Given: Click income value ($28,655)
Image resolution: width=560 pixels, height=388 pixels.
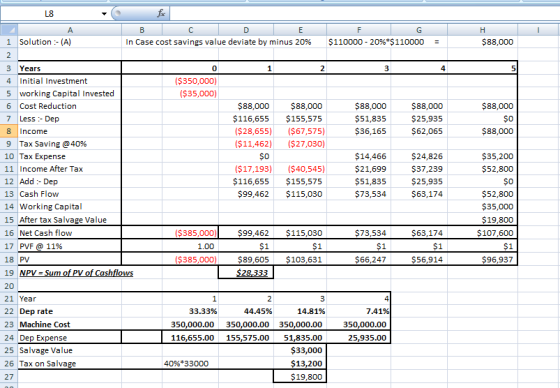Looking at the screenshot, I should click(253, 131).
